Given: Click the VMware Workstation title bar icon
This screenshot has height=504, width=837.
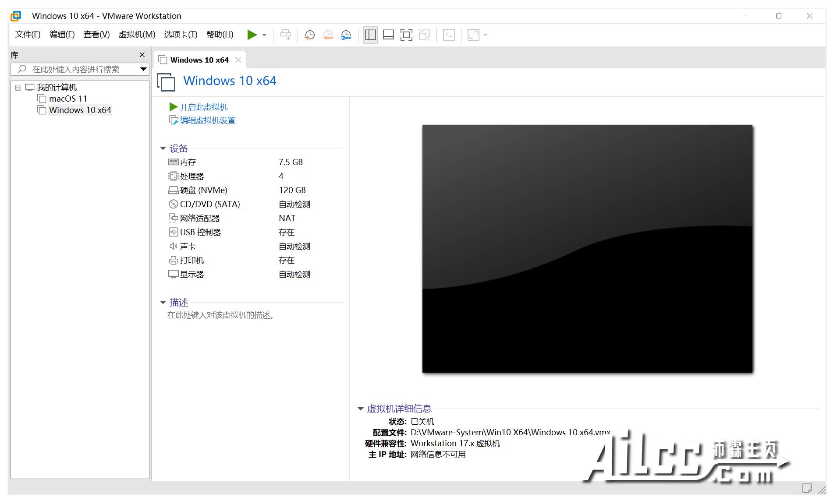Looking at the screenshot, I should 16,16.
